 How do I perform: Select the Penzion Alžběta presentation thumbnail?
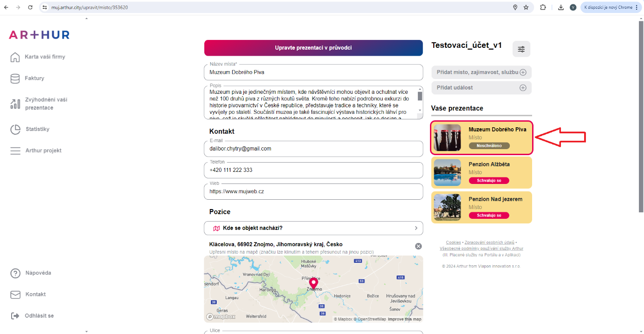[x=447, y=172]
